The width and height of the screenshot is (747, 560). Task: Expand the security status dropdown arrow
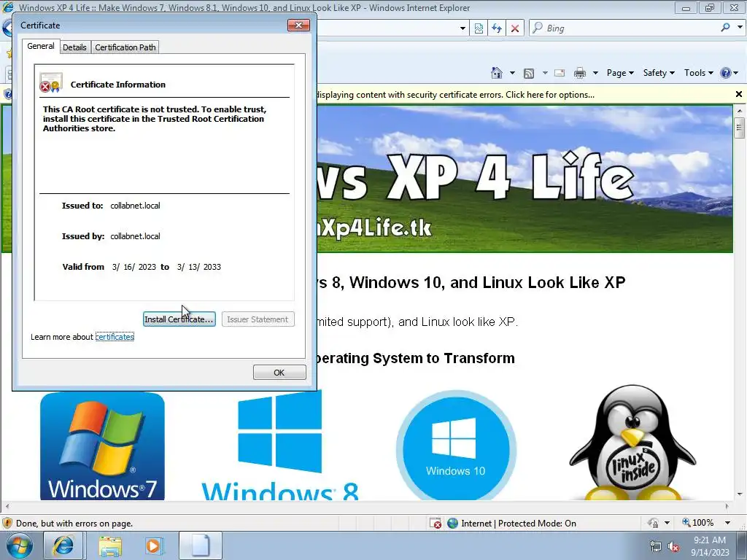tap(667, 523)
